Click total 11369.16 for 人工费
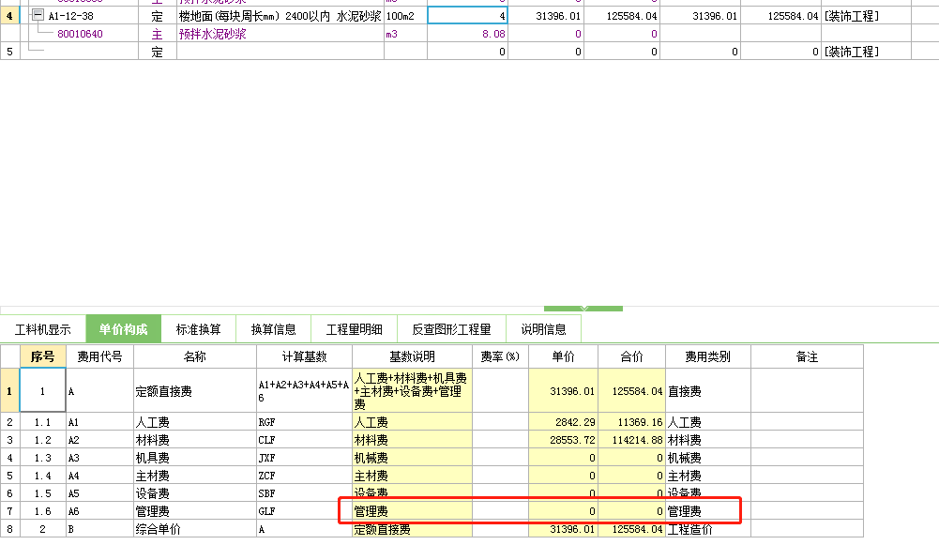Image resolution: width=939 pixels, height=560 pixels. (x=631, y=422)
